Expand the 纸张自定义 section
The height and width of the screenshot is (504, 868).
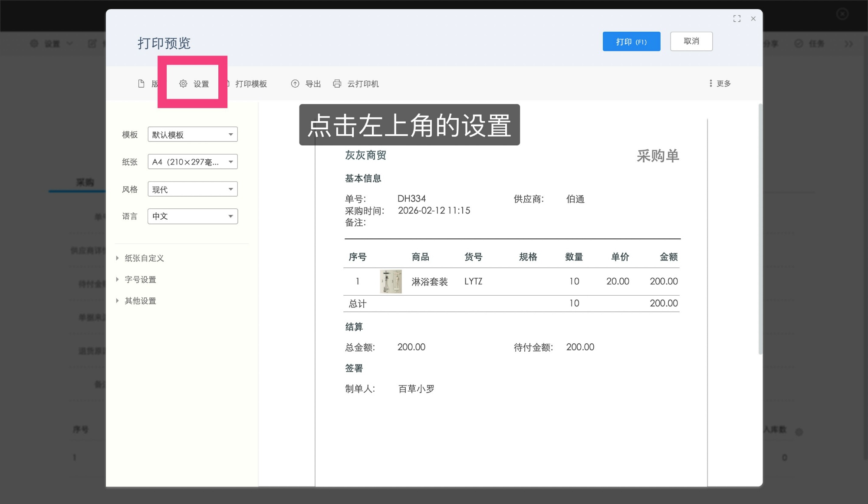144,258
